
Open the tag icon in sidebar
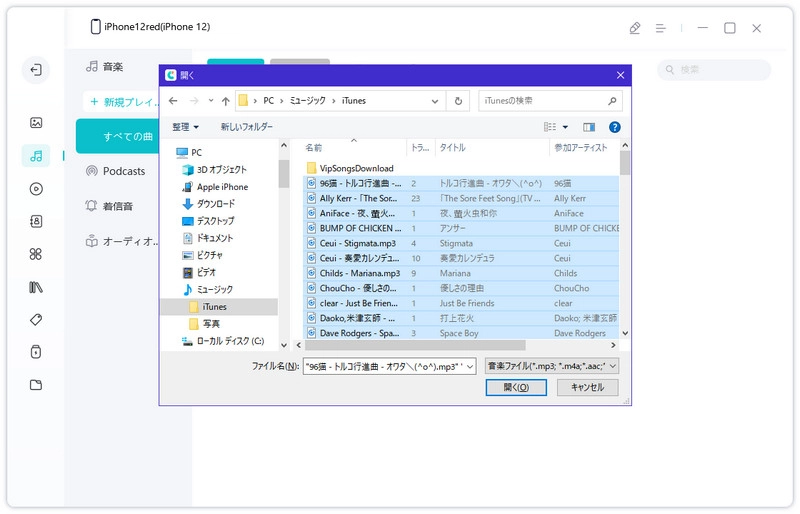coord(36,320)
